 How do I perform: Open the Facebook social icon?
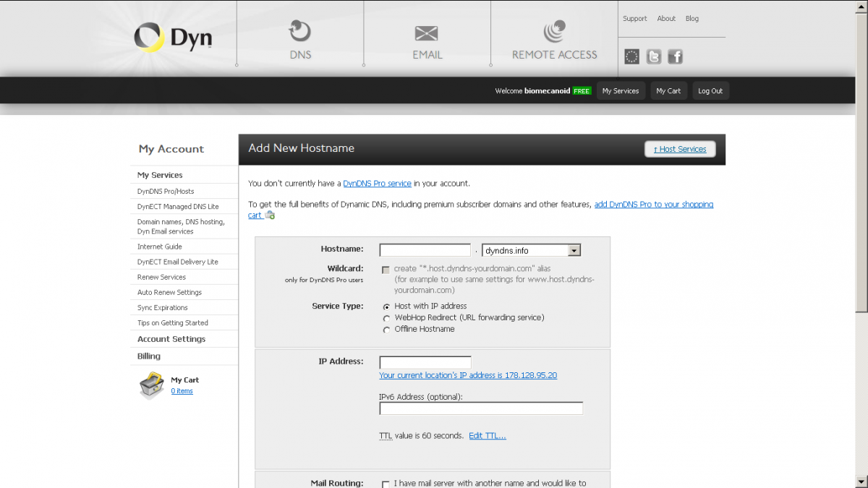point(675,56)
